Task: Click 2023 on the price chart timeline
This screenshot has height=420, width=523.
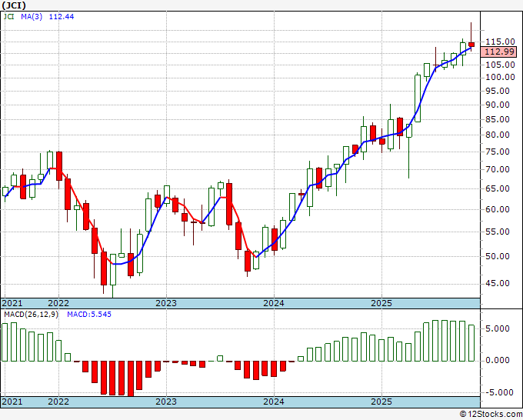Action: pyautogui.click(x=166, y=304)
